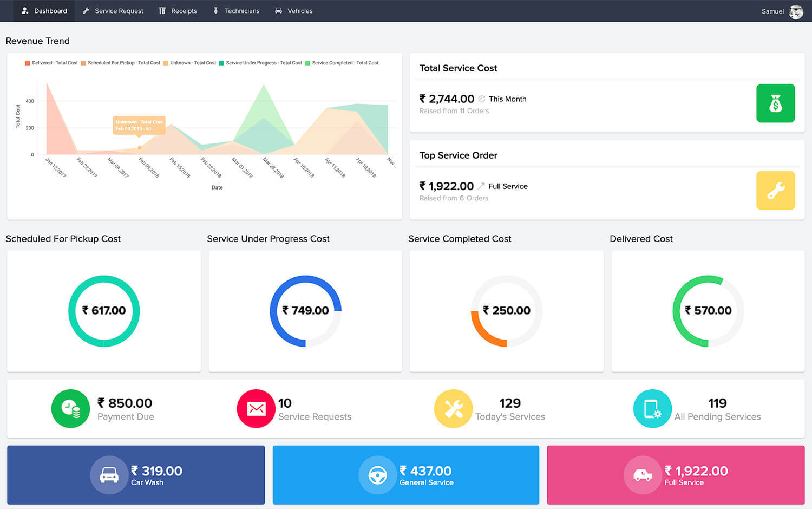
Task: Click the yellow tools icon for Today's Services
Action: pyautogui.click(x=453, y=409)
